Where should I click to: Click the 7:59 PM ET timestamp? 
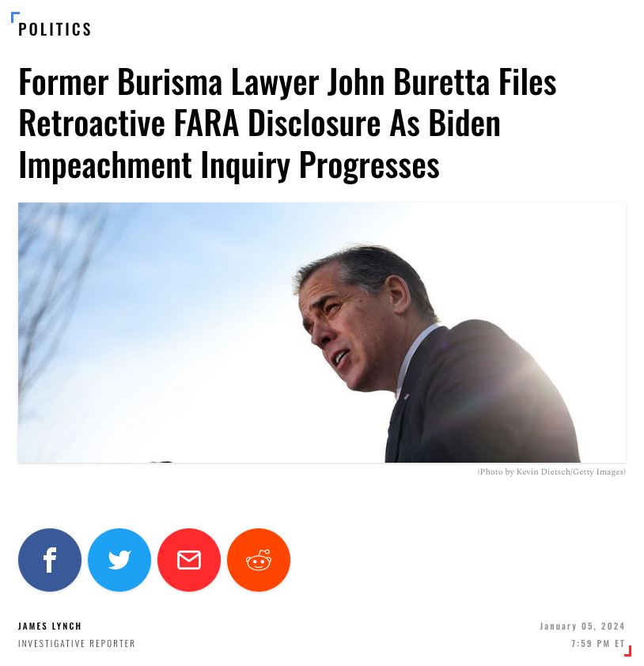(x=597, y=644)
